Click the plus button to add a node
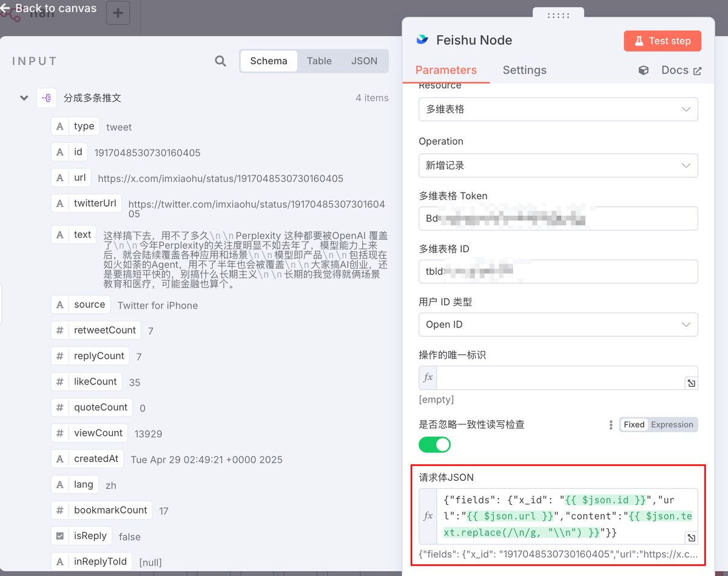 coord(118,13)
